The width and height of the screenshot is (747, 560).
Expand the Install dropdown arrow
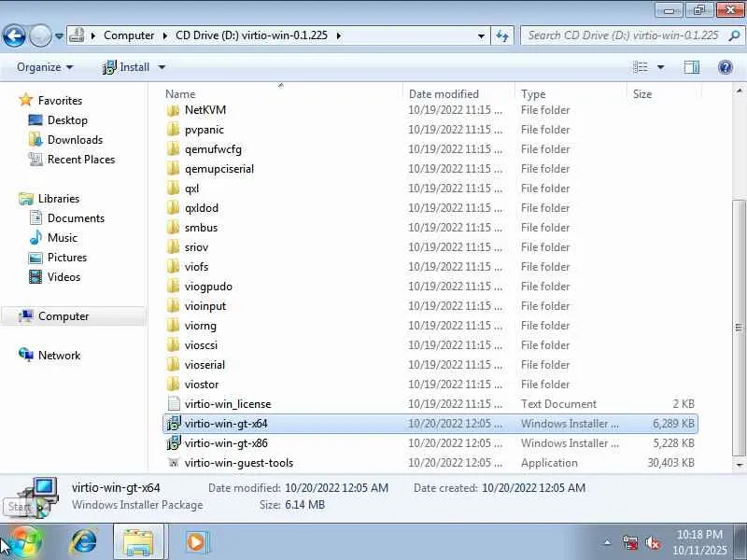[x=162, y=67]
